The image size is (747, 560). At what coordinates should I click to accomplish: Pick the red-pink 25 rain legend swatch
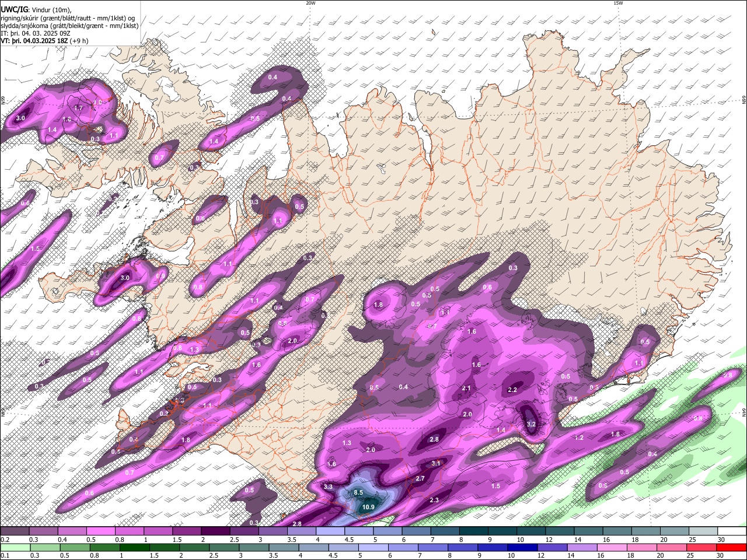(701, 547)
